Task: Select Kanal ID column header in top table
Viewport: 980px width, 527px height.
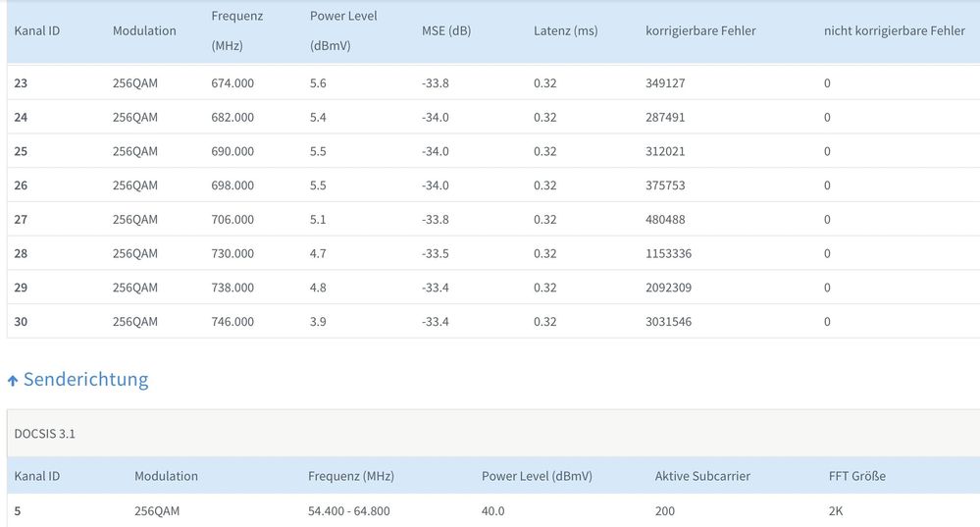Action: (x=37, y=30)
